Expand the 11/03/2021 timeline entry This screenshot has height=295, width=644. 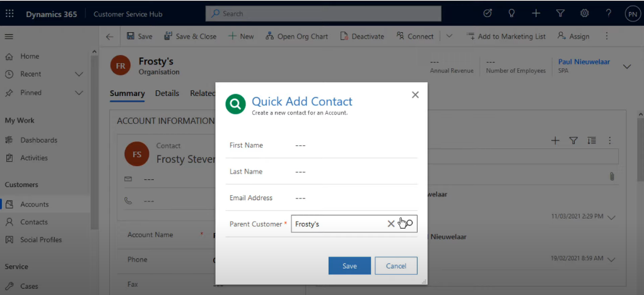point(611,217)
